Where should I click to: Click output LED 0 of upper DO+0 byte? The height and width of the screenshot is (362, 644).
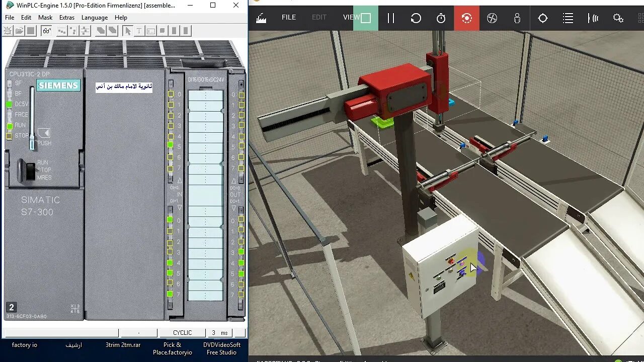pyautogui.click(x=242, y=95)
